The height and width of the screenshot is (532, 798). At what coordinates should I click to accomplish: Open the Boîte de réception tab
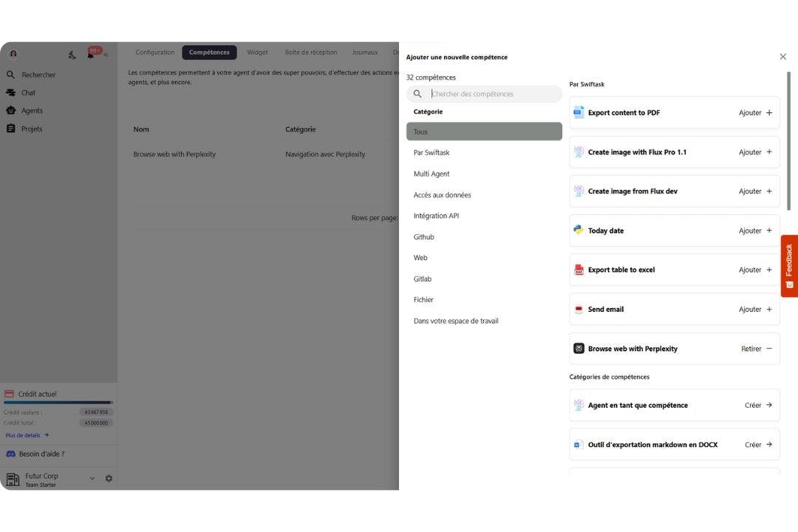tap(311, 52)
